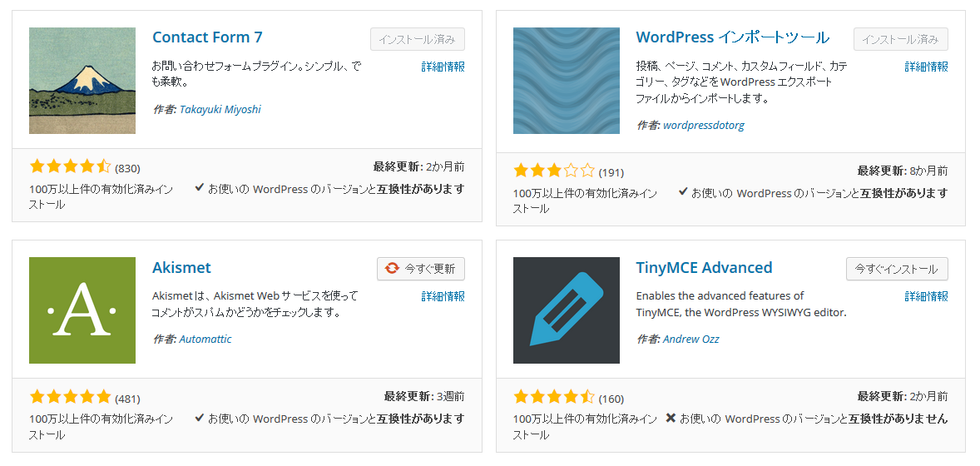The width and height of the screenshot is (980, 466).
Task: Click インストール済み button on WordPress インポートツール
Action: coord(901,39)
